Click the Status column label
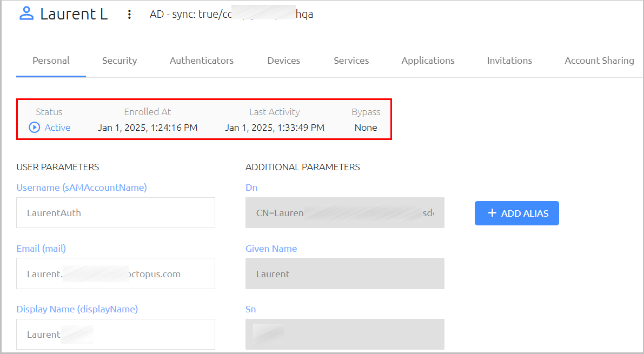The height and width of the screenshot is (354, 644). pyautogui.click(x=49, y=112)
